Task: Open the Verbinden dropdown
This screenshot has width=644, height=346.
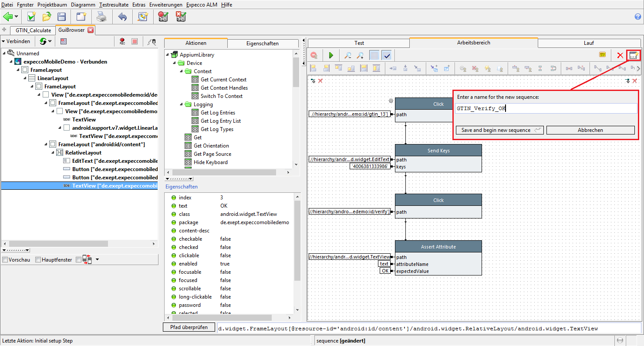Action: tap(16, 41)
